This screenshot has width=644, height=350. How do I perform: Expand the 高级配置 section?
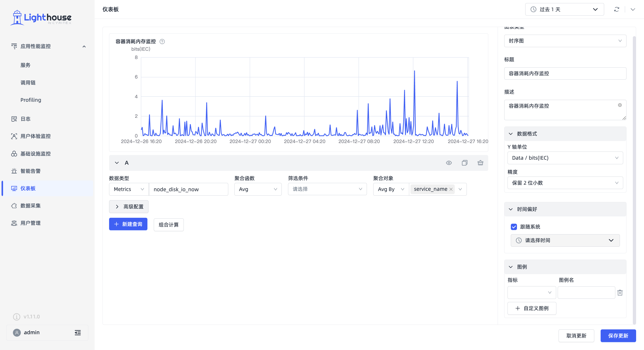[129, 207]
